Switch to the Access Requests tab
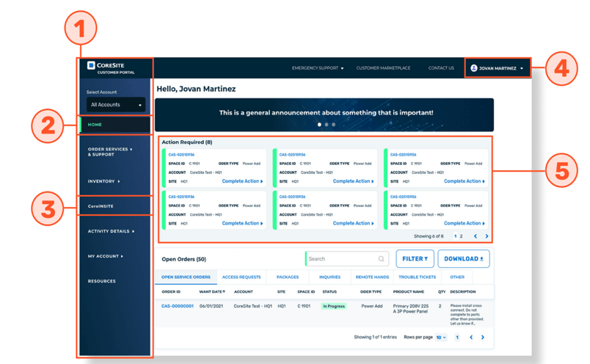 pyautogui.click(x=241, y=277)
